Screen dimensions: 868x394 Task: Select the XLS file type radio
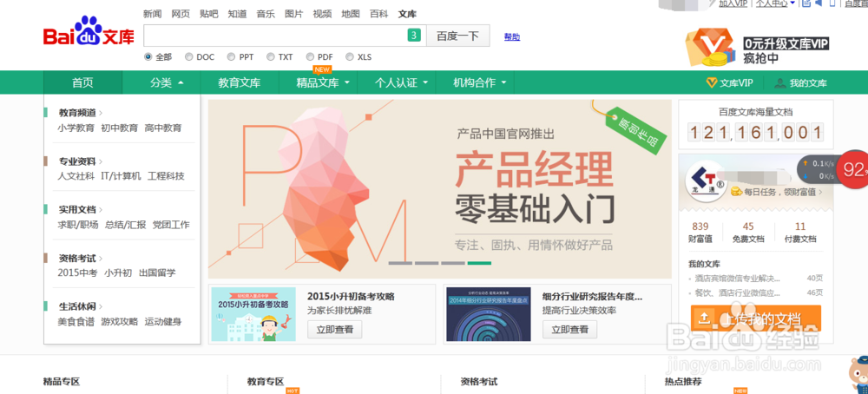point(349,56)
